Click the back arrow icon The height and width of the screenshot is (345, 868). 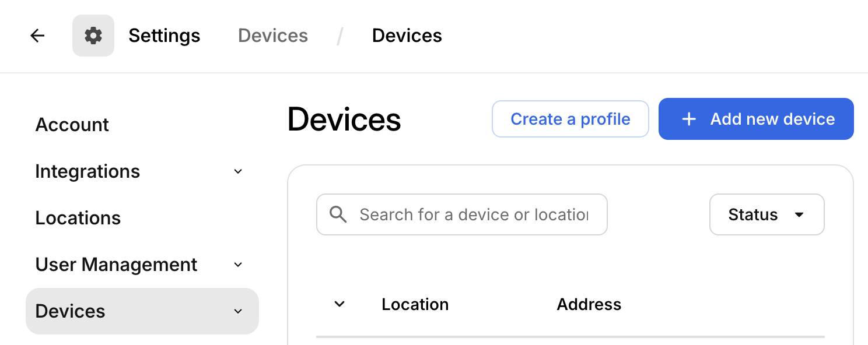point(37,36)
